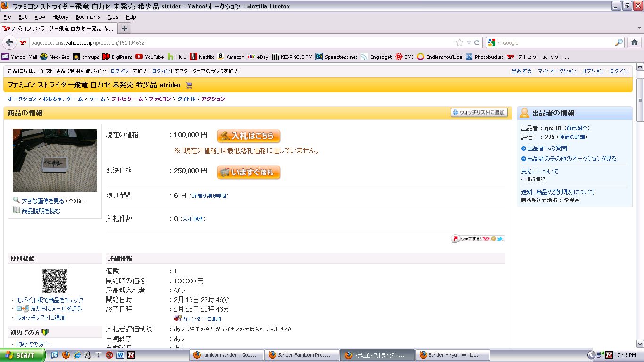
Task: Open the Help menu
Action: click(x=131, y=17)
